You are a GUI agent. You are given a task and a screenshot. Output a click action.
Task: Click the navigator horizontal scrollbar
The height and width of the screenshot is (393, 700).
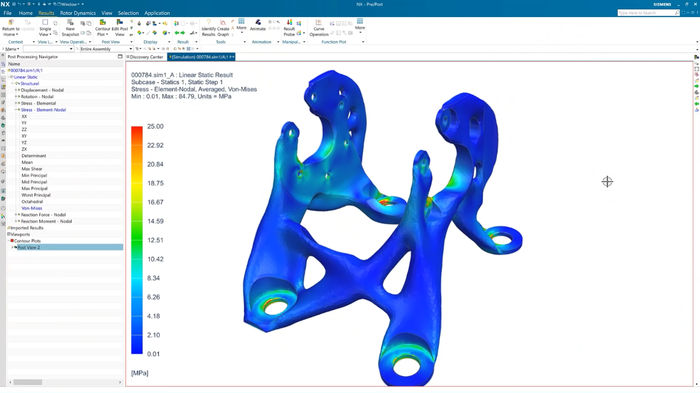coord(65,382)
